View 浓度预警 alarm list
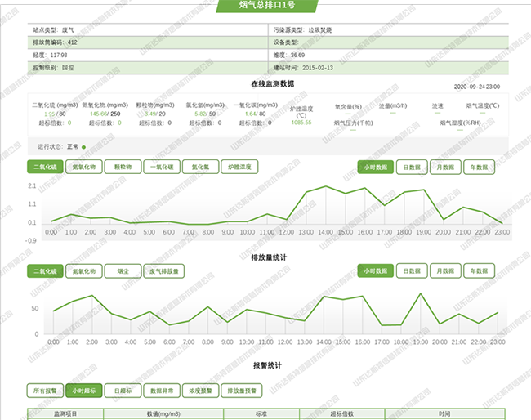 click(200, 391)
